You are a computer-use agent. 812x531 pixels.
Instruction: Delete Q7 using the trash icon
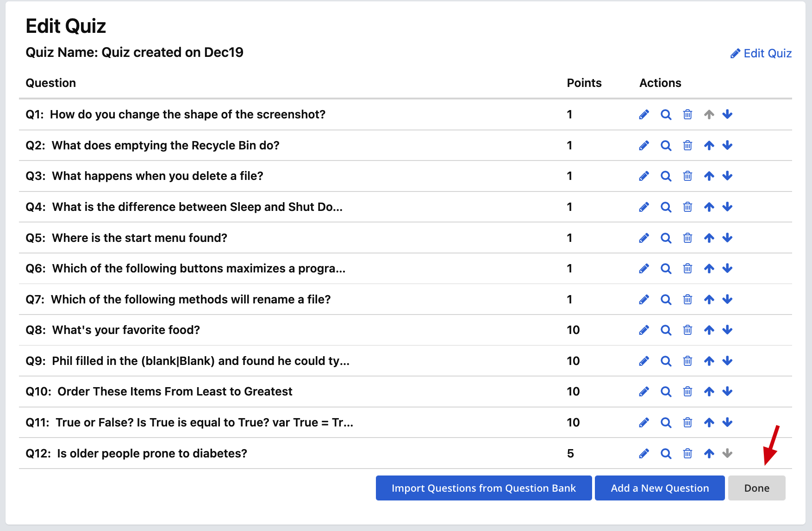pyautogui.click(x=687, y=299)
